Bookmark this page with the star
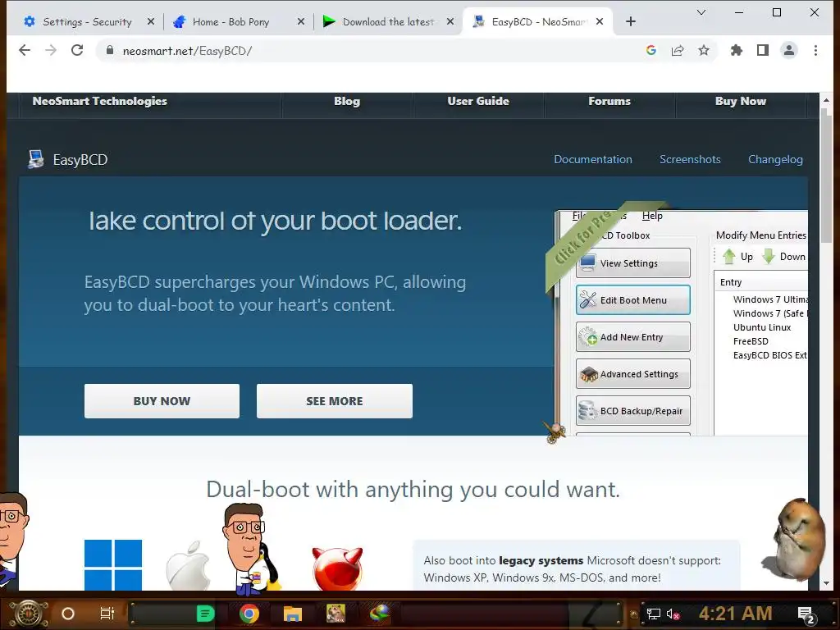The height and width of the screenshot is (630, 840). [x=703, y=50]
